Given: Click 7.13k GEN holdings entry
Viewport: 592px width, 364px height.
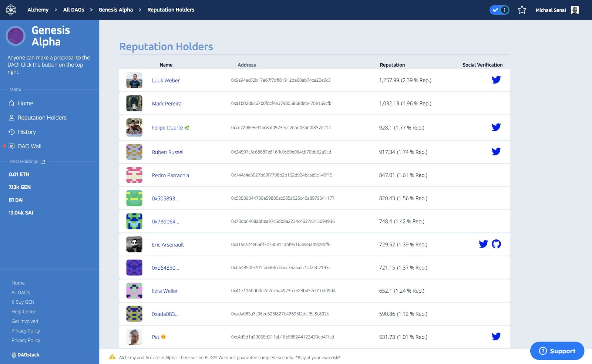Looking at the screenshot, I should click(20, 187).
